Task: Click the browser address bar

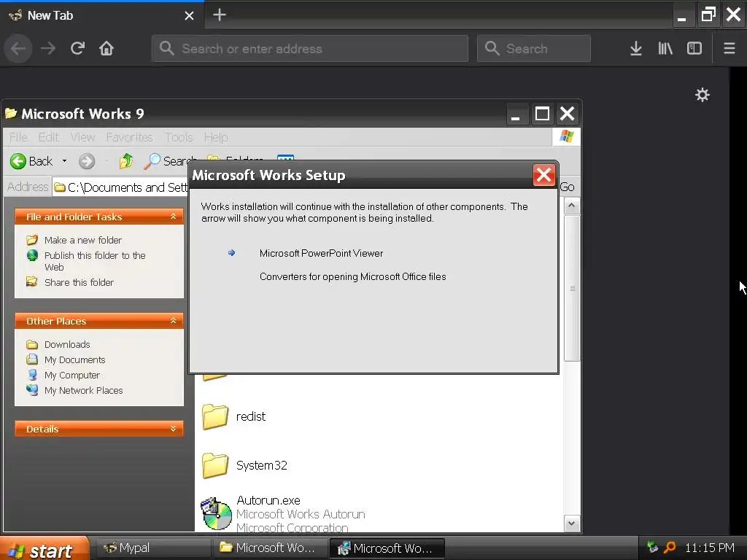Action: pyautogui.click(x=309, y=49)
